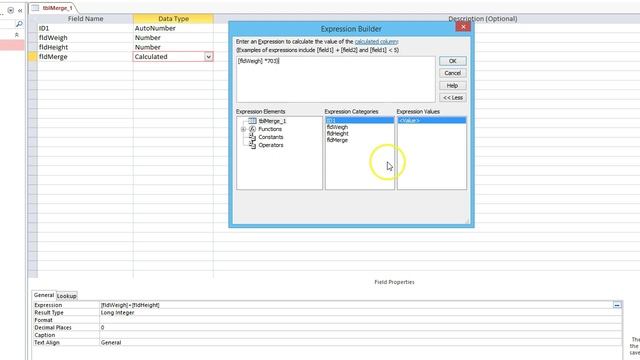Open the General properties tab
Image resolution: width=640 pixels, height=360 pixels.
tap(44, 295)
